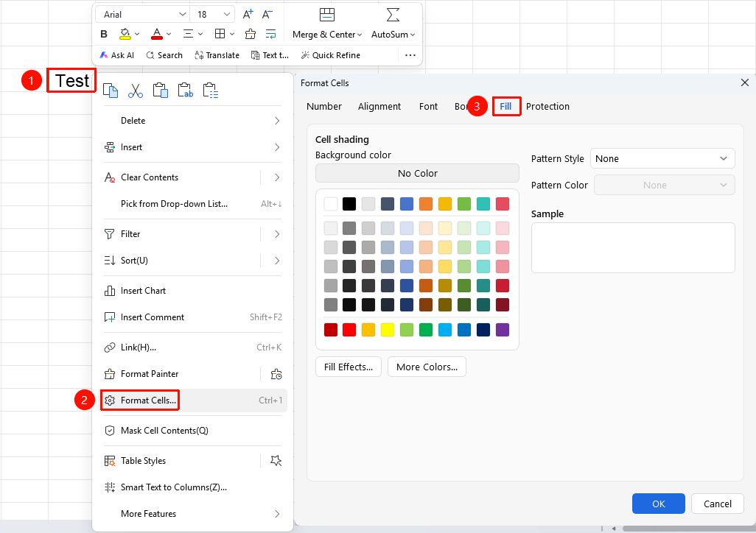
Task: Choose Insert Comment from the context menu
Action: pos(193,317)
